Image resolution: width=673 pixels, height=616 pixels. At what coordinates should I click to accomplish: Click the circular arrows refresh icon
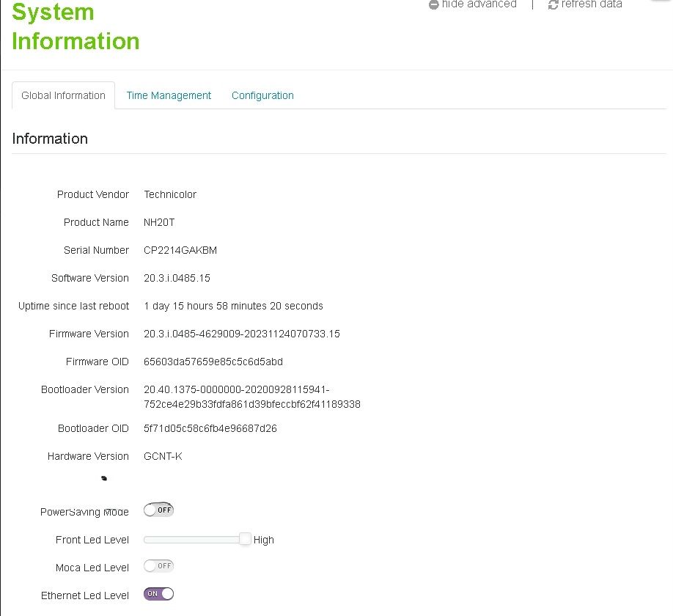coord(554,4)
